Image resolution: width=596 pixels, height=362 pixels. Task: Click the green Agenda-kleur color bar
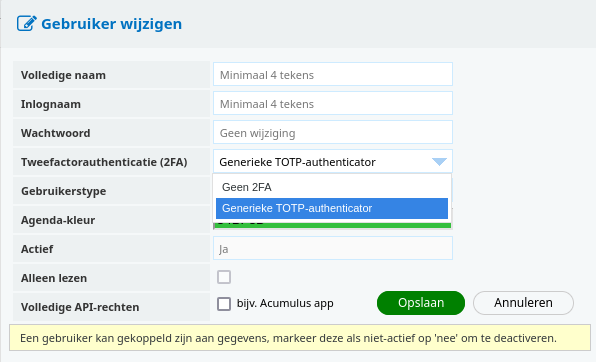(x=333, y=225)
